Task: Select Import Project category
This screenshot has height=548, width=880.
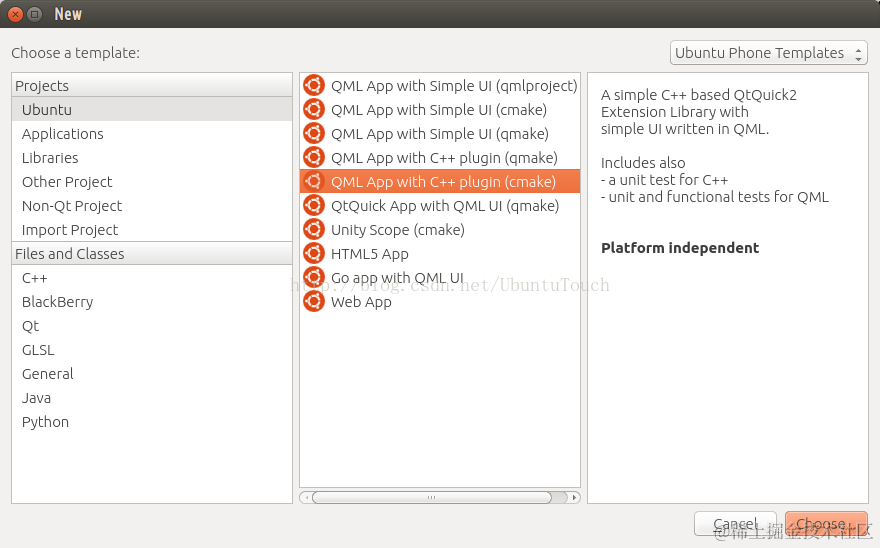Action: coord(152,230)
